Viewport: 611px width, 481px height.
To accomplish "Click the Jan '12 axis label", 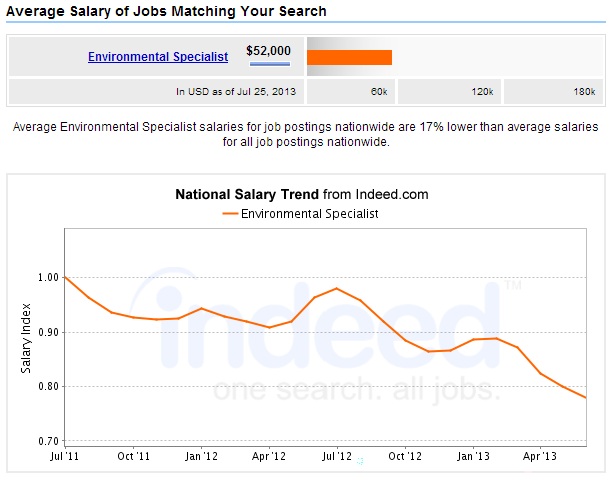I will pos(201,456).
